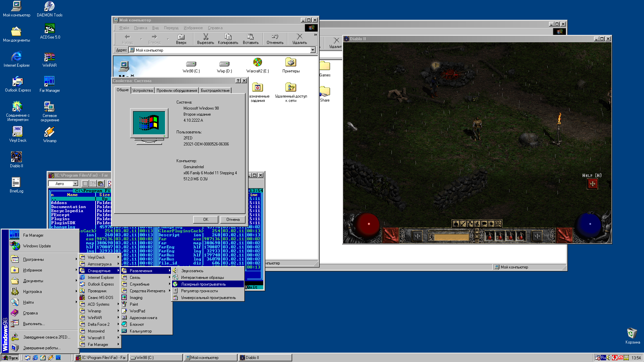This screenshot has height=362, width=644.
Task: Click the help question mark button in system properties
Action: click(x=238, y=81)
